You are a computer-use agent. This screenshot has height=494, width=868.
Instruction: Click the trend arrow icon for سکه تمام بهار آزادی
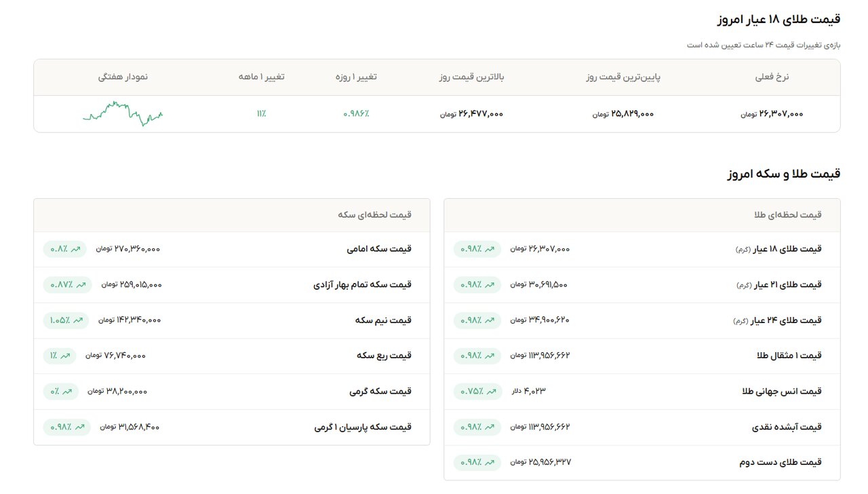click(x=81, y=284)
